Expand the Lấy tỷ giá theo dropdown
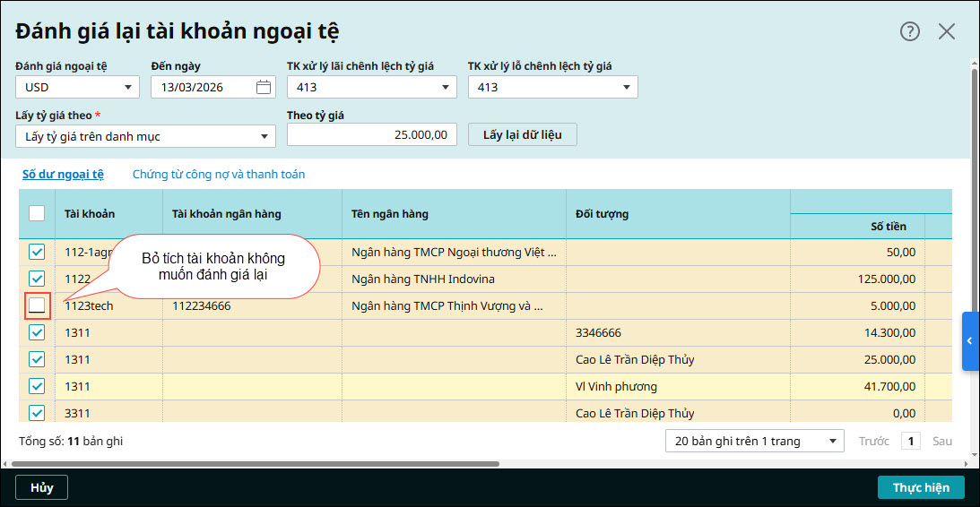 [x=145, y=136]
